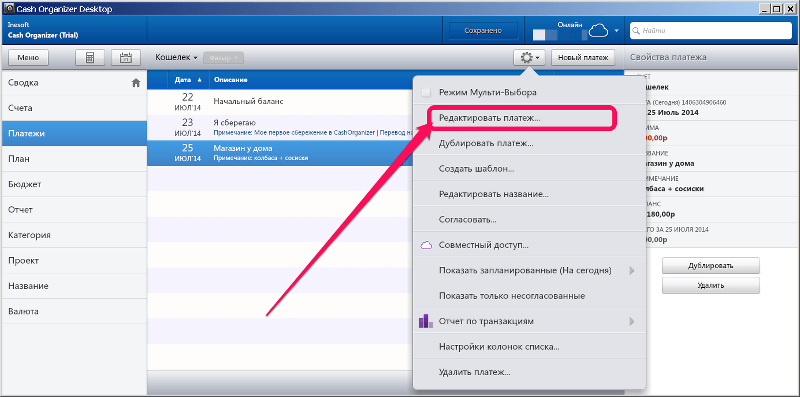The width and height of the screenshot is (800, 397).
Task: Click the home icon next to Сводка
Action: (x=136, y=83)
